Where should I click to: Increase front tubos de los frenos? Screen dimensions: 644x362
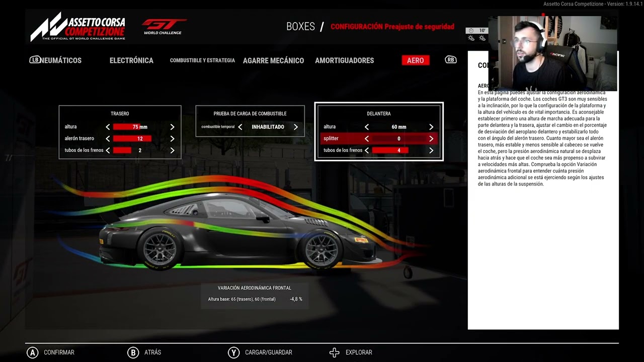pyautogui.click(x=431, y=150)
